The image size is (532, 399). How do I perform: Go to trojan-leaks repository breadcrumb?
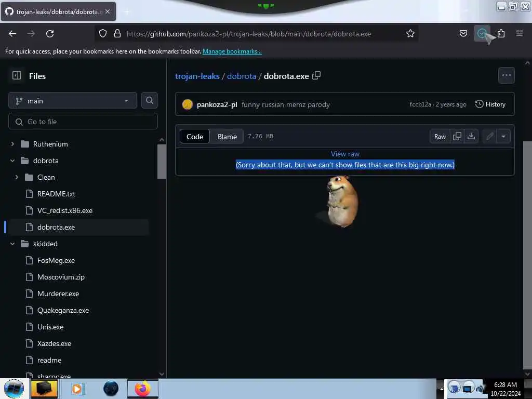click(197, 76)
